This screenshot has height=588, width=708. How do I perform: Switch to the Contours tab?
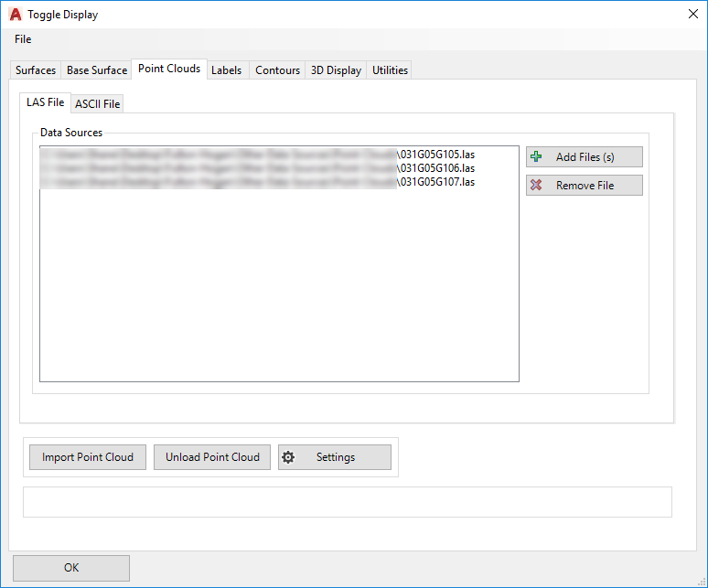(x=277, y=70)
